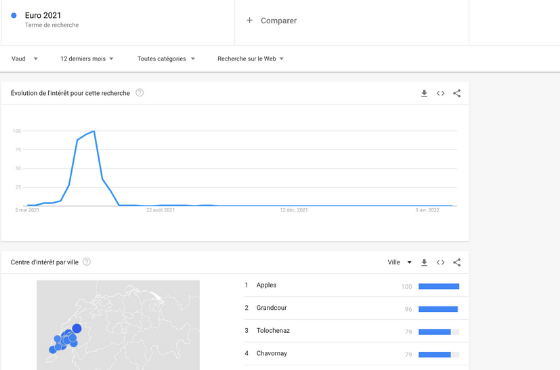The image size is (560, 370).
Task: Open the Toutes catégories dropdown
Action: click(166, 59)
